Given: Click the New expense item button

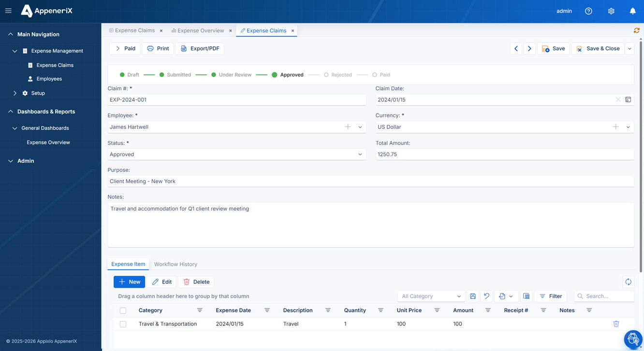Looking at the screenshot, I should coord(129,282).
